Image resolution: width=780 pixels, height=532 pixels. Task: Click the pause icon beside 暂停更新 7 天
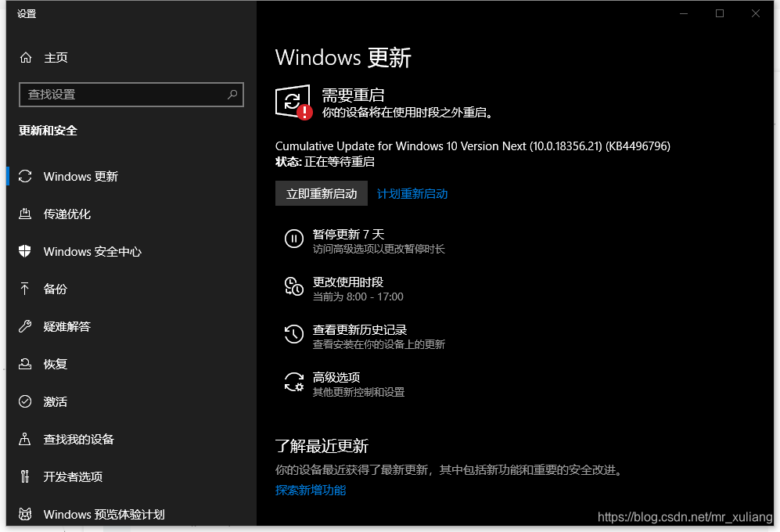[294, 239]
